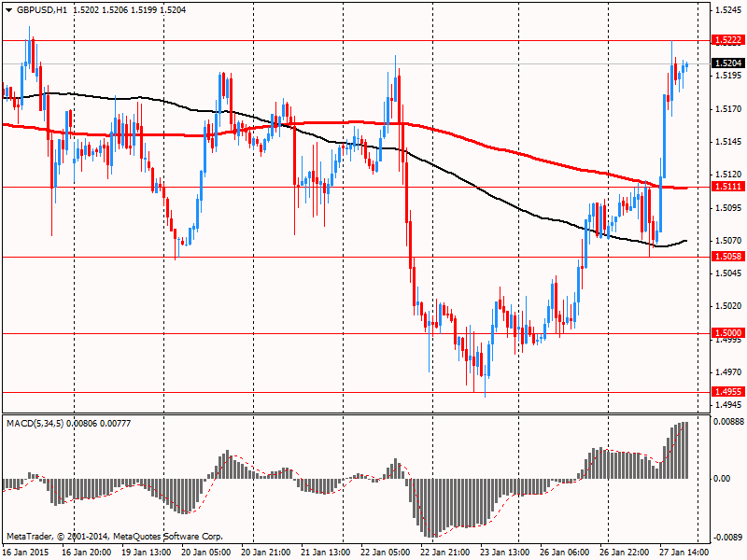Click the MACD(5,34,5) indicator label
The height and width of the screenshot is (560, 747).
click(x=35, y=424)
